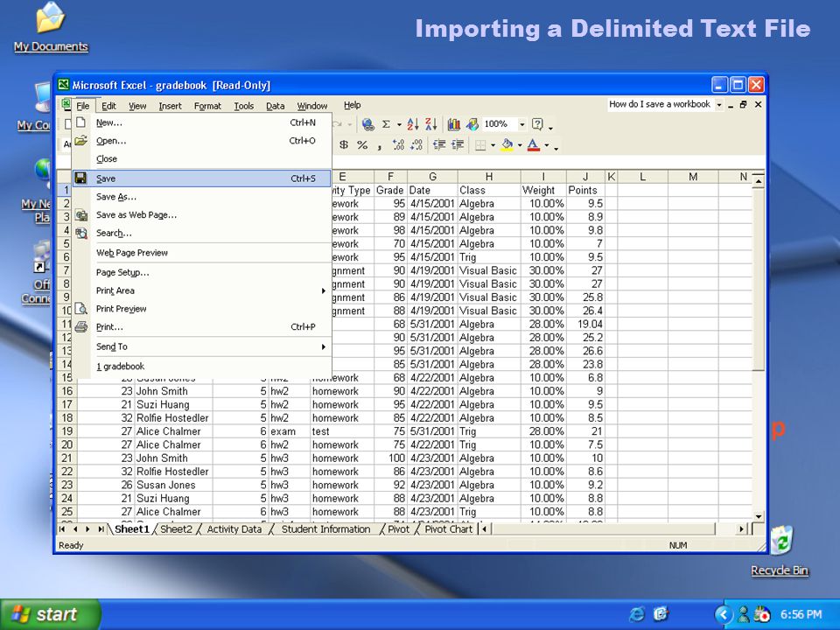Screen dimensions: 840x630
Task: Click the Fill Color paint bucket
Action: tap(507, 145)
